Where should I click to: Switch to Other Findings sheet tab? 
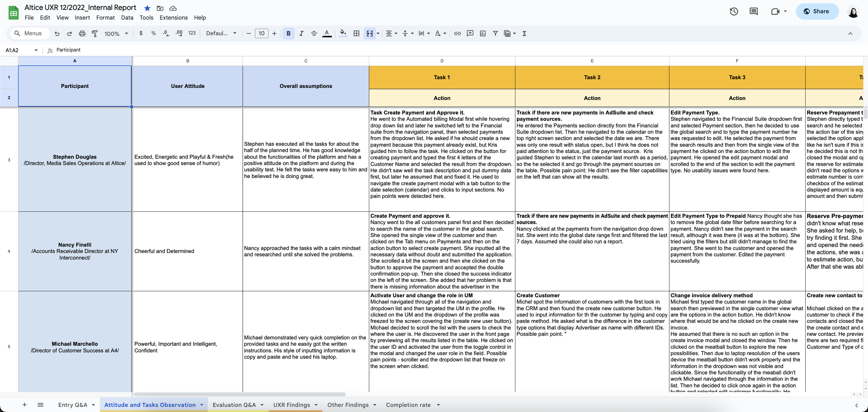pyautogui.click(x=348, y=405)
